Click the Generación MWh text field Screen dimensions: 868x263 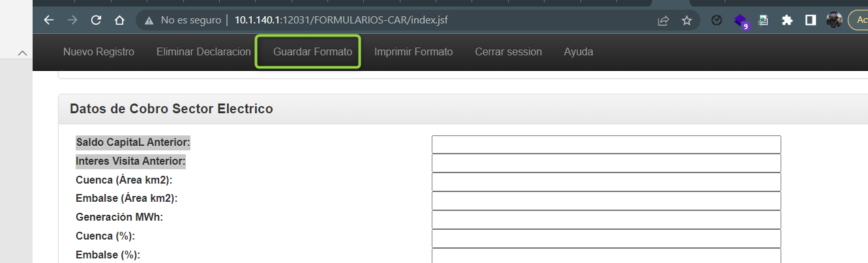click(606, 220)
